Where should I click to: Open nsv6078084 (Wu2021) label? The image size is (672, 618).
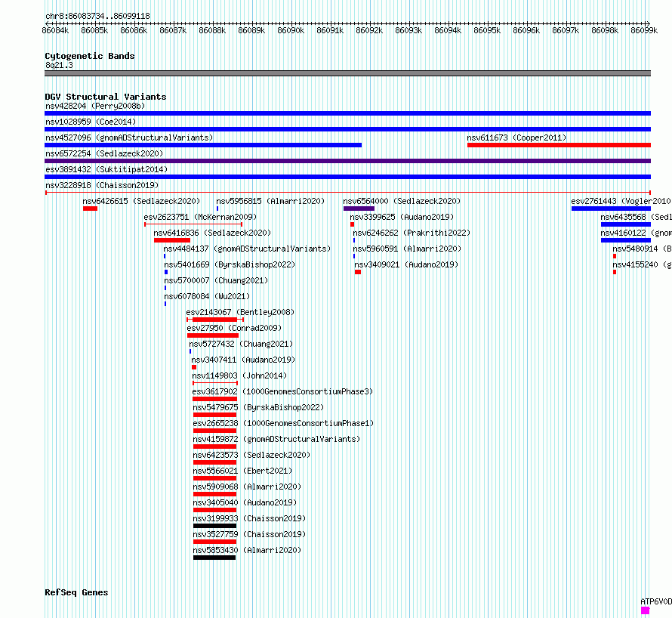207,296
